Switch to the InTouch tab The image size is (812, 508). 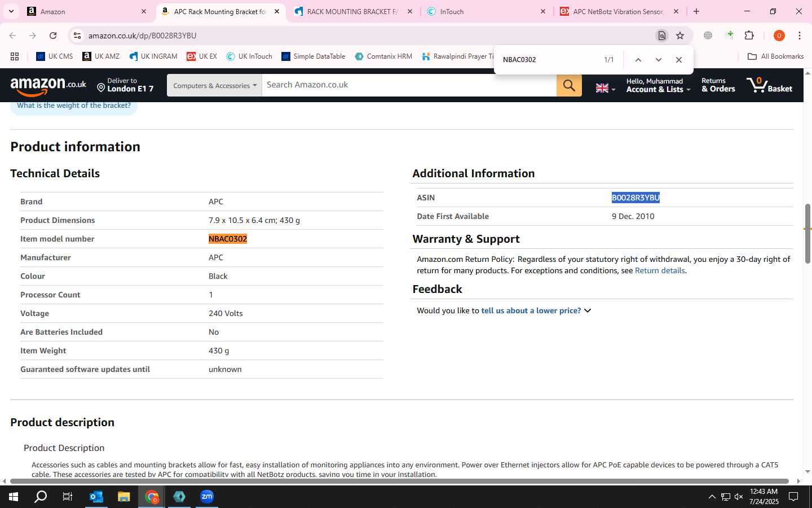[487, 11]
